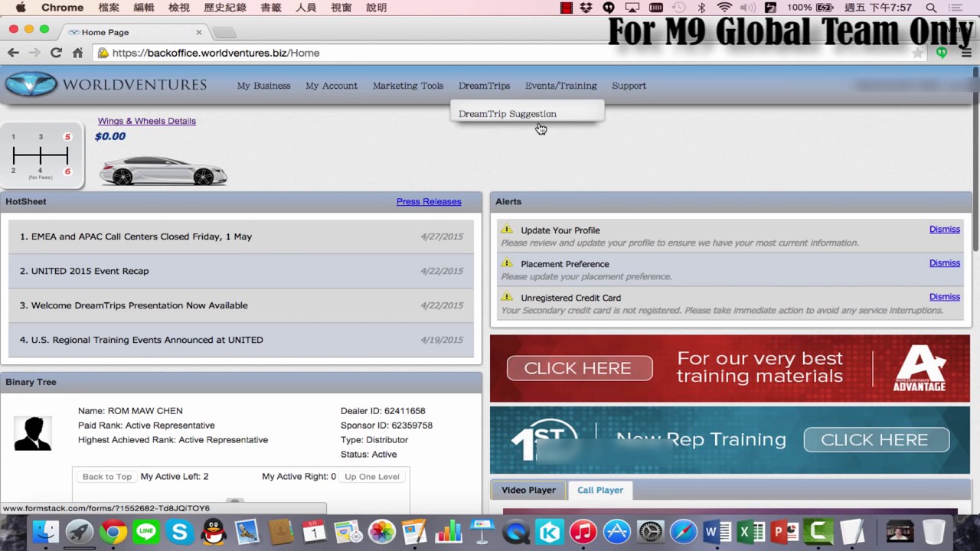Switch to the Video Player tab

528,490
